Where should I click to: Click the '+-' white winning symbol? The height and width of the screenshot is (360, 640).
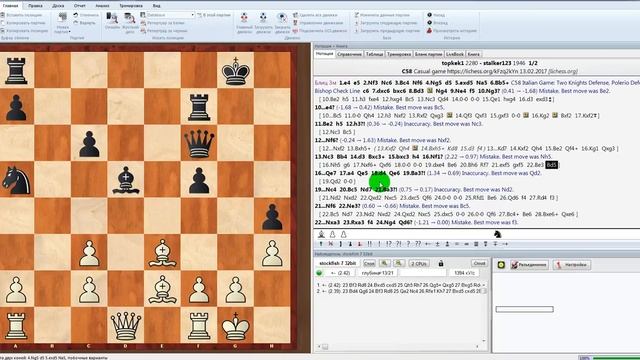(x=428, y=244)
